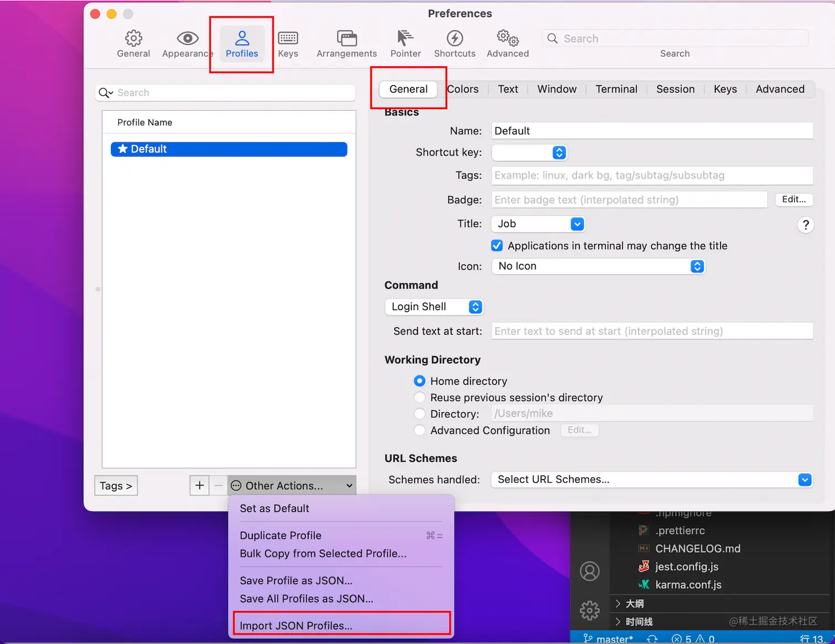Screen dimensions: 835x644
Task: Open CHANGELOG.md in the VS Code explorer
Action: coord(697,549)
